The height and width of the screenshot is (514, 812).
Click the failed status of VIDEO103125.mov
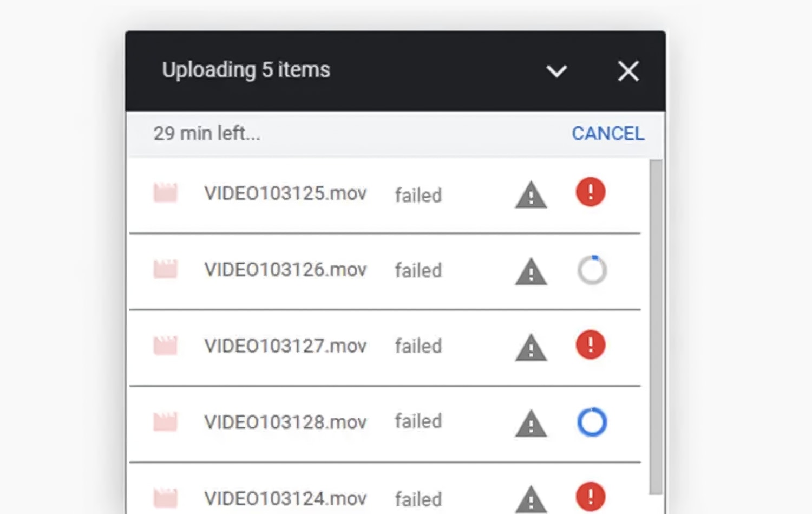pyautogui.click(x=418, y=195)
